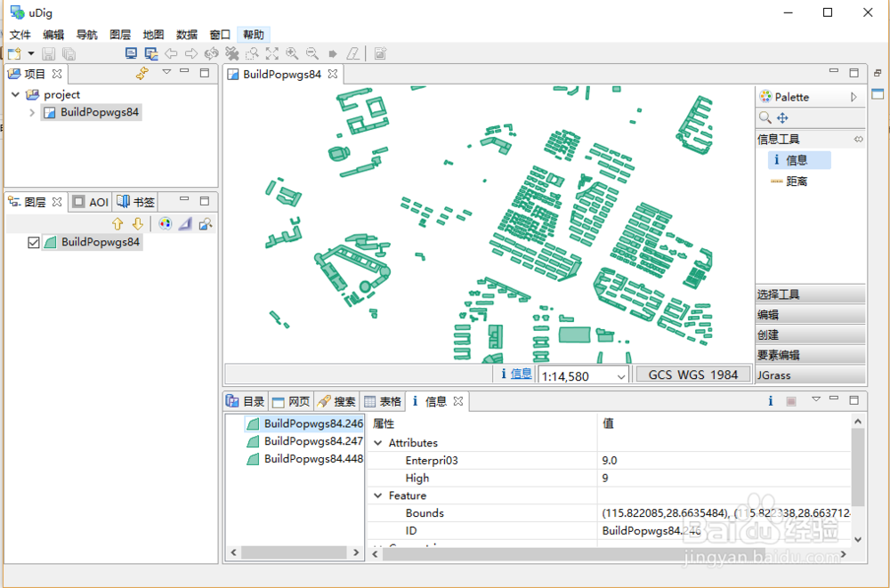Image resolution: width=890 pixels, height=588 pixels.
Task: Switch to the AOI tab
Action: (x=91, y=202)
